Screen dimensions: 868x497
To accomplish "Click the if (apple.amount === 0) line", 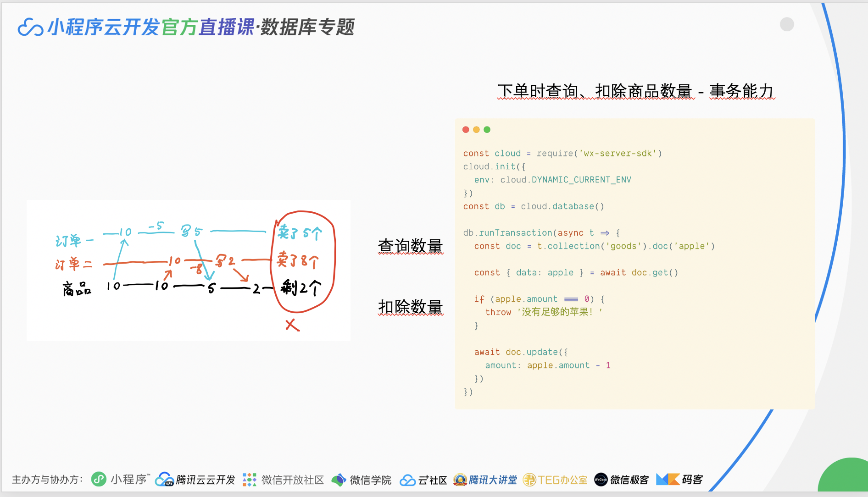I will pyautogui.click(x=540, y=299).
